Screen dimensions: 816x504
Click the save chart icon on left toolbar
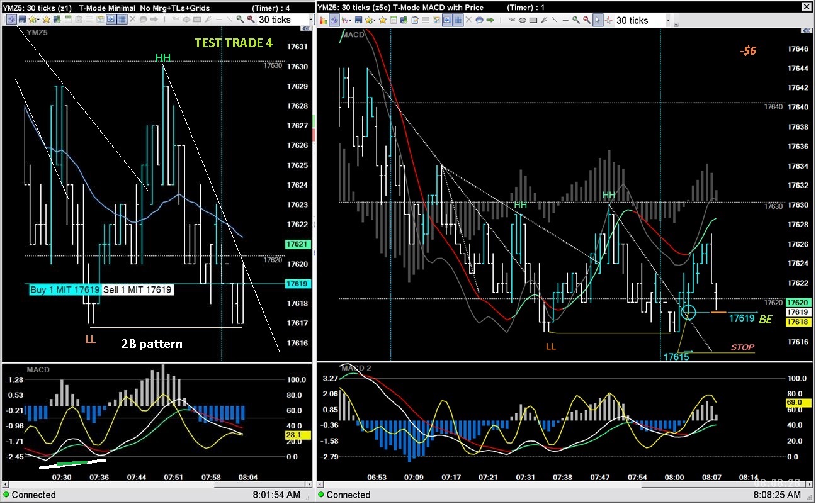click(x=22, y=20)
